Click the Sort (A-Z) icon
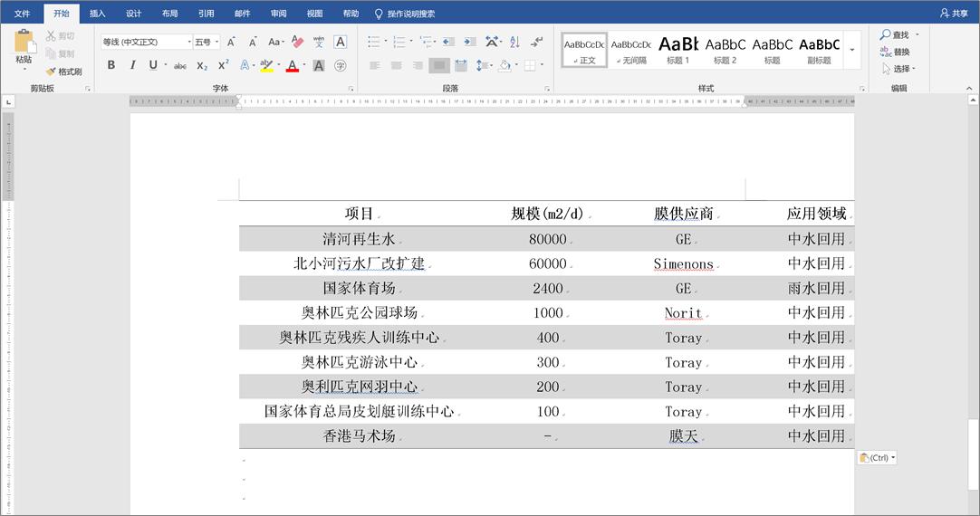 (514, 42)
